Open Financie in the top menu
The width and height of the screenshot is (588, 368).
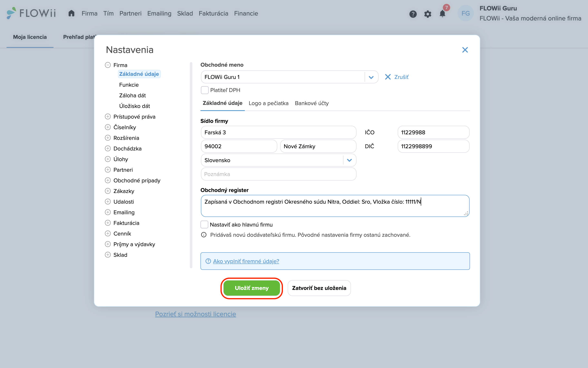(246, 13)
